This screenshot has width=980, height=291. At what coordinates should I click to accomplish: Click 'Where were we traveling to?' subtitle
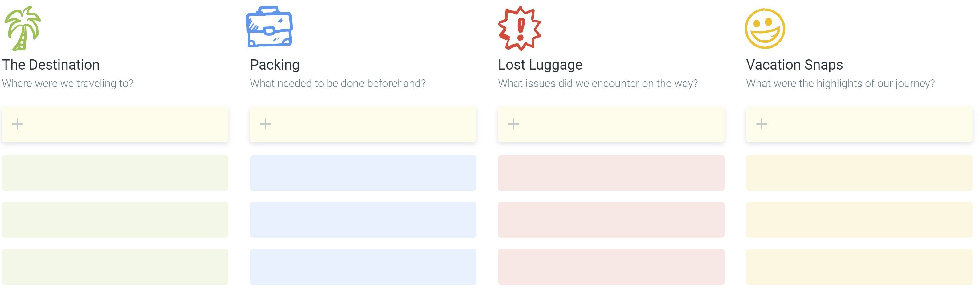(68, 84)
